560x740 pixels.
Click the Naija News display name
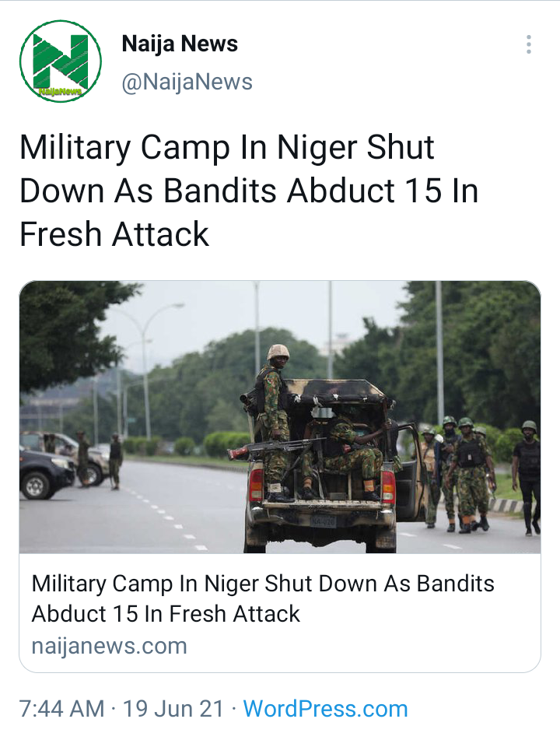coord(180,44)
